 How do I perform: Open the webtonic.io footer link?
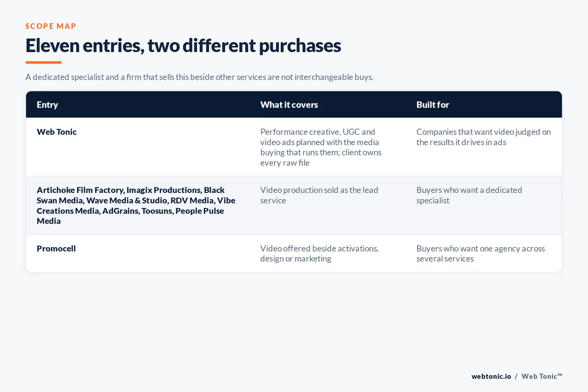[491, 376]
